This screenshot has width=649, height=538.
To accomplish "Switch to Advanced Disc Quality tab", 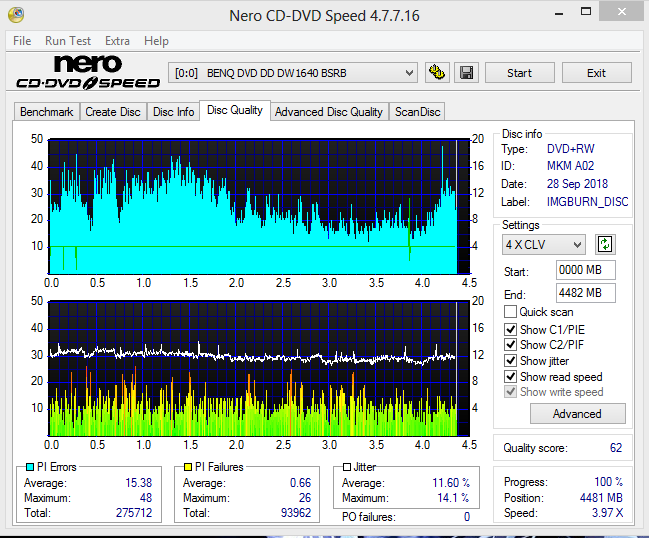I will click(x=329, y=112).
